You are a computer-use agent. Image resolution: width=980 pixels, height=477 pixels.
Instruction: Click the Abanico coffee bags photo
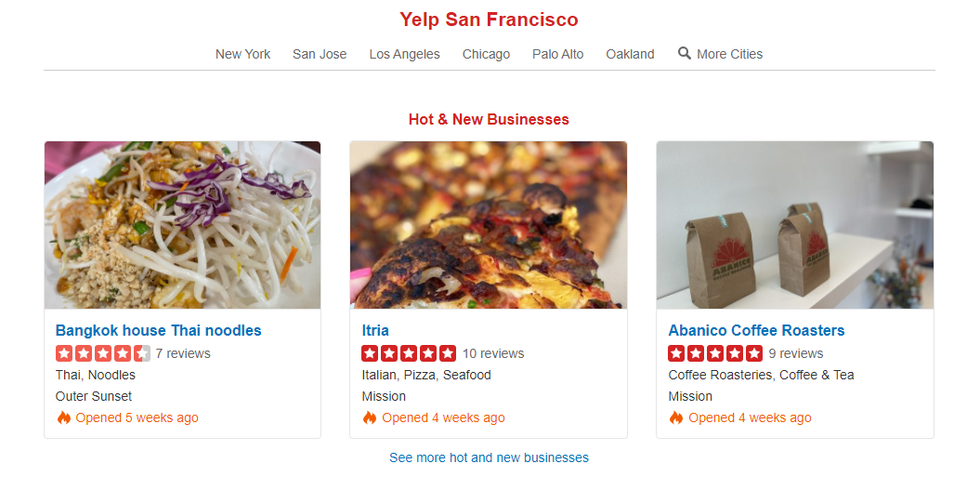point(795,225)
